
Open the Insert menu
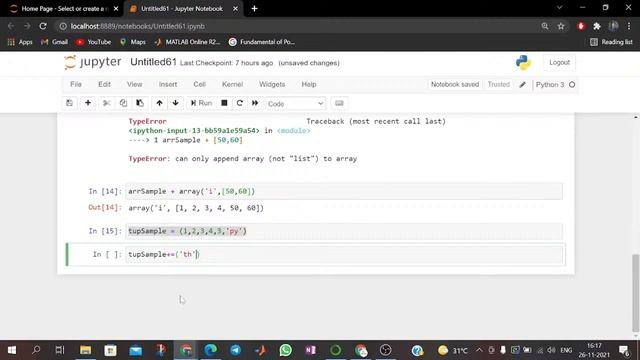(x=168, y=84)
